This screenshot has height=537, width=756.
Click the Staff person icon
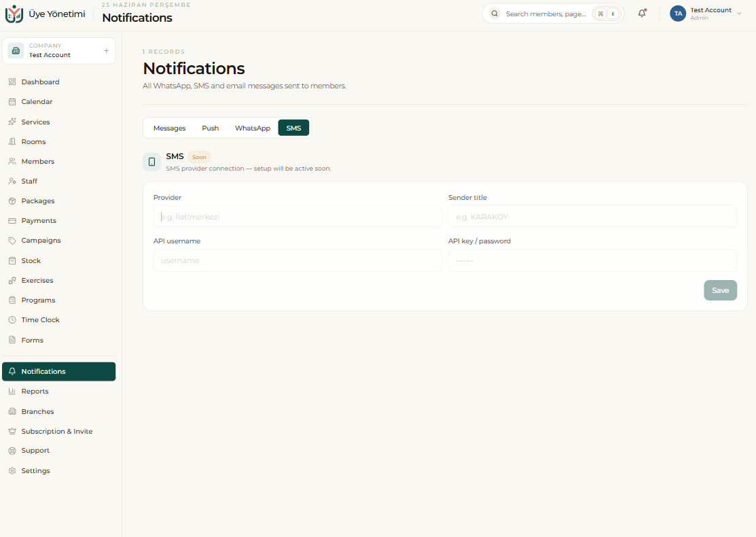click(x=12, y=181)
